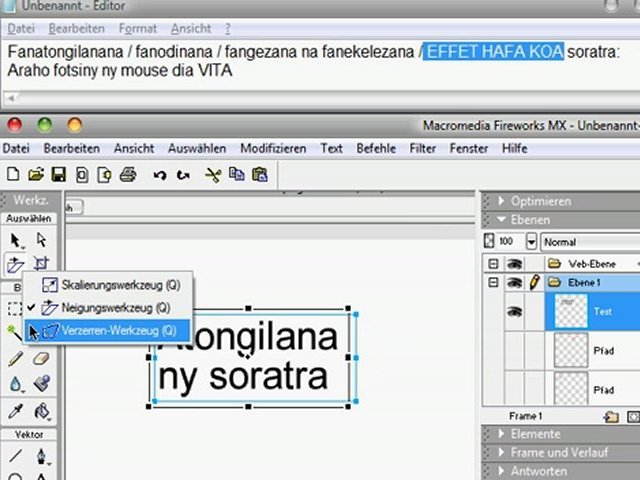The image size is (640, 480).
Task: Pick the Line tool in Vektor section
Action: pyautogui.click(x=16, y=456)
